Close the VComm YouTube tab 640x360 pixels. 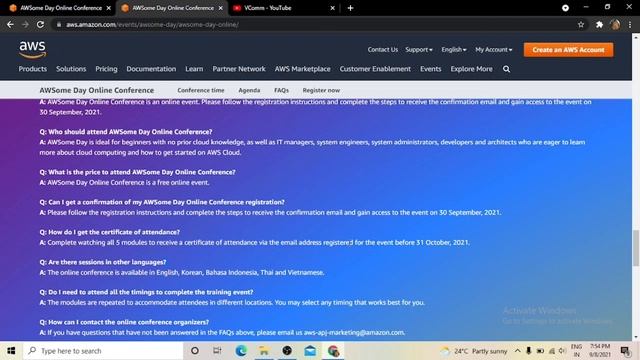click(332, 8)
